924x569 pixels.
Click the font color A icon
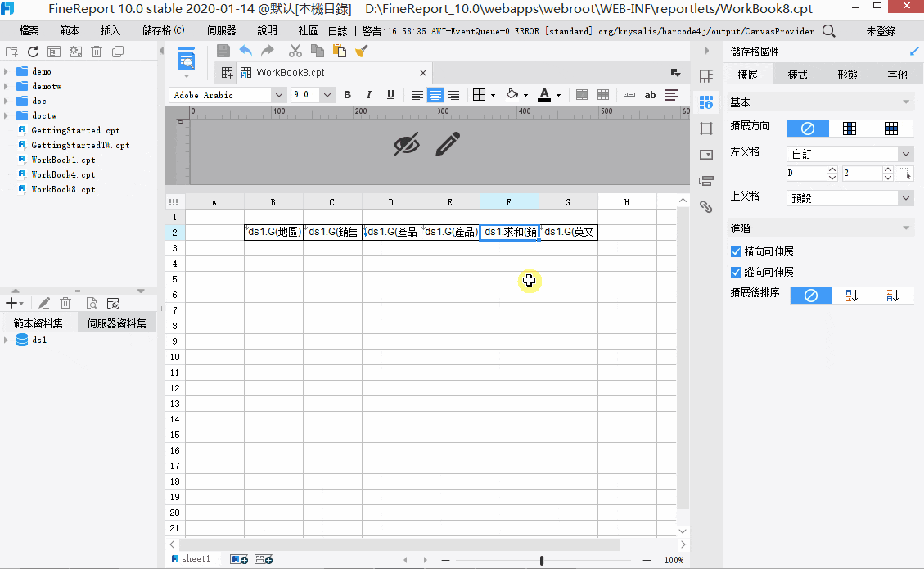coord(544,95)
